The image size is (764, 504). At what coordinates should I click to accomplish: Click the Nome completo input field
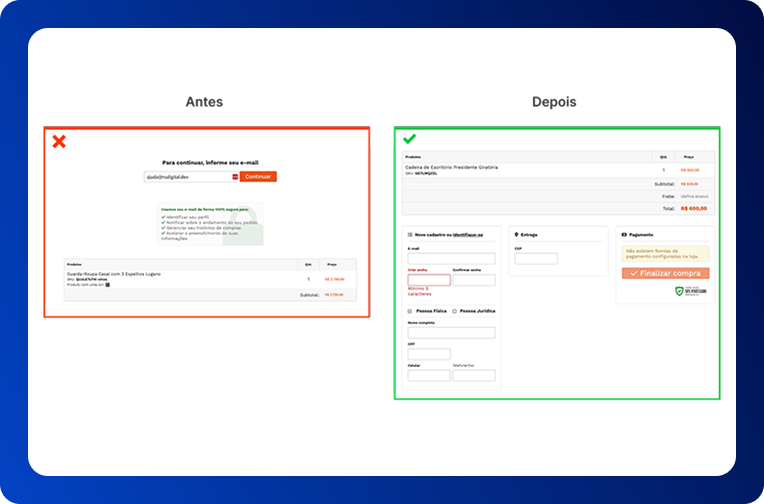(451, 334)
